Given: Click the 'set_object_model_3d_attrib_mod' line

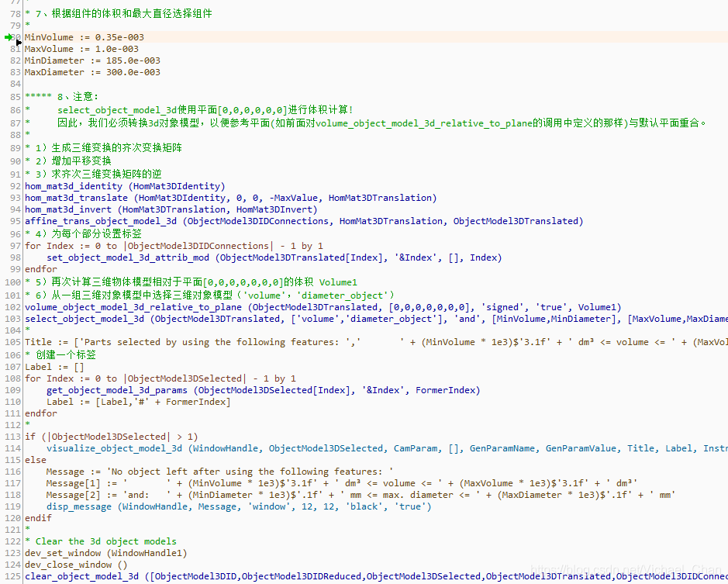Looking at the screenshot, I should 274,257.
